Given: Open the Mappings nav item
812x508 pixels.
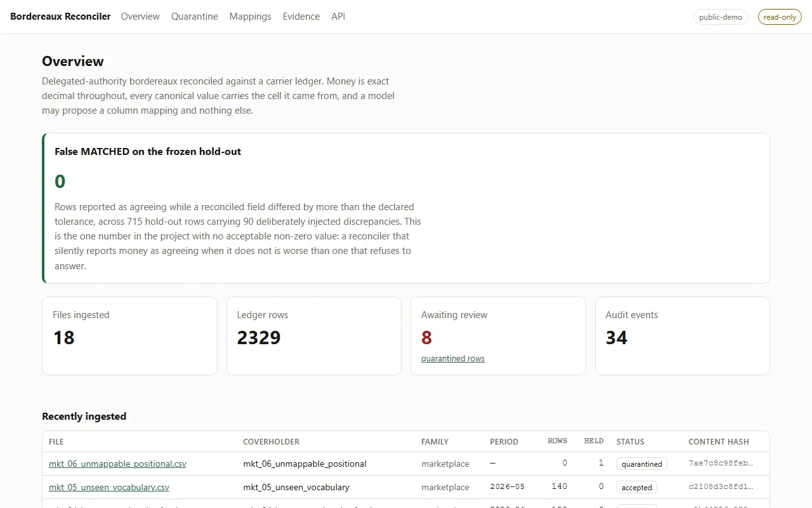Looking at the screenshot, I should pyautogui.click(x=251, y=17).
